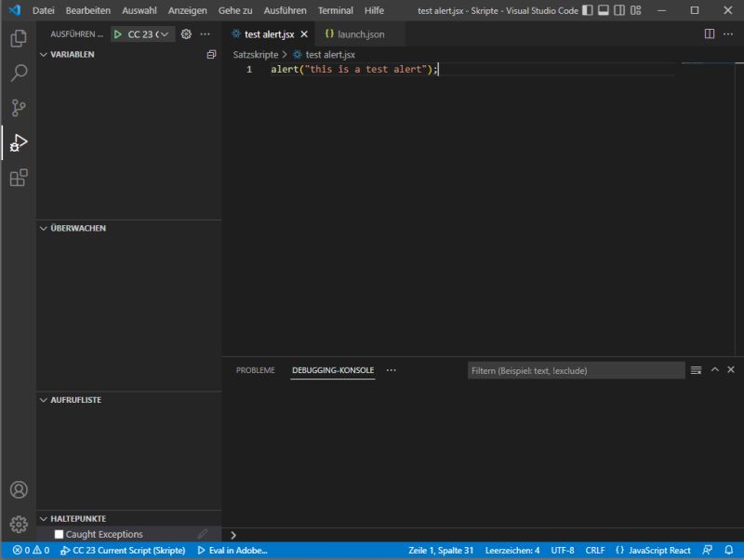Split the editor to the right
The height and width of the screenshot is (560, 744).
pyautogui.click(x=710, y=33)
